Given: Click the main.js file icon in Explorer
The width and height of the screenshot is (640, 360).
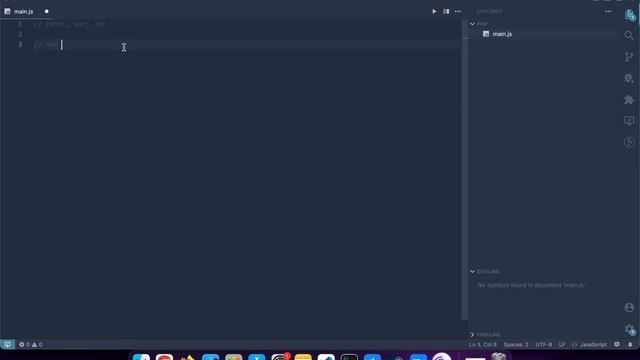Looking at the screenshot, I should click(x=486, y=34).
